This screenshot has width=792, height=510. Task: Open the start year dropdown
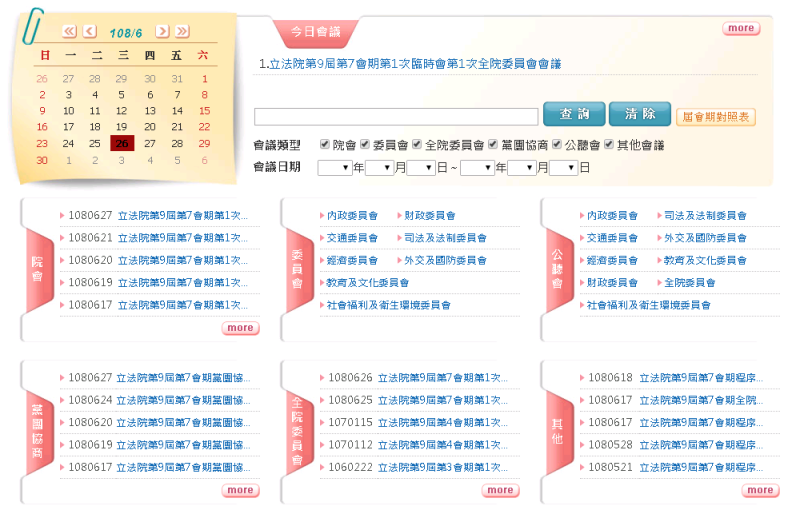tap(334, 168)
